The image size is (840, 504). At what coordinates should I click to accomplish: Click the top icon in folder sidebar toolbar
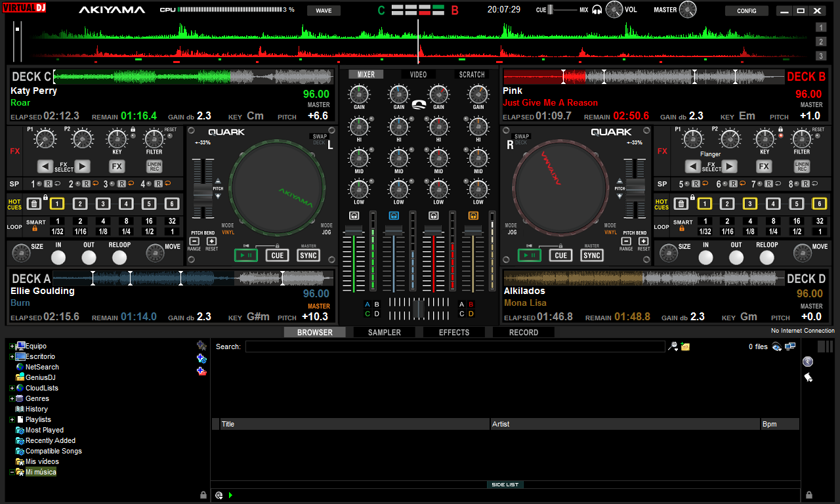202,345
